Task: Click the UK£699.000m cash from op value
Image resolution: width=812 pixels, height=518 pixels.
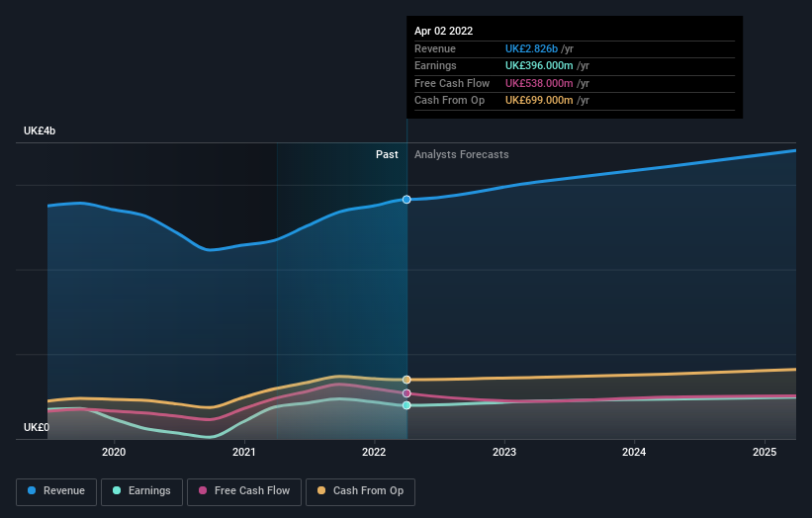Action: pos(539,101)
